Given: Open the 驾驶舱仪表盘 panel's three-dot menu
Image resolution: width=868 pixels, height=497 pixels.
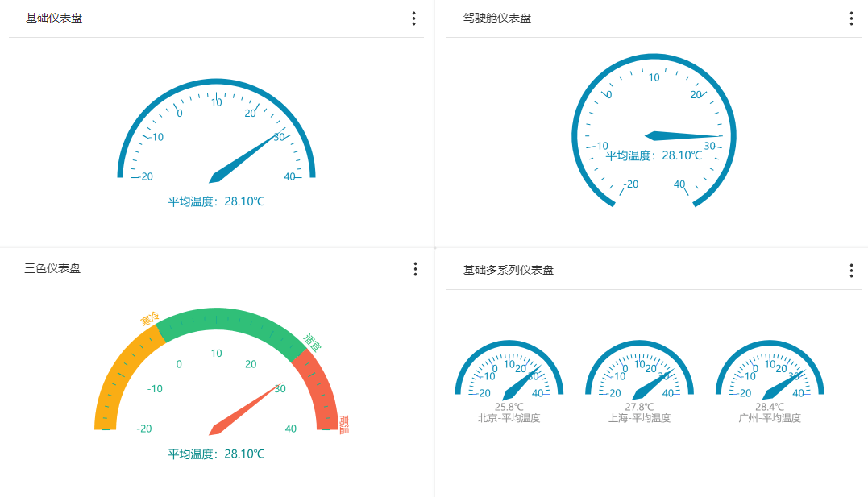Looking at the screenshot, I should pyautogui.click(x=850, y=19).
